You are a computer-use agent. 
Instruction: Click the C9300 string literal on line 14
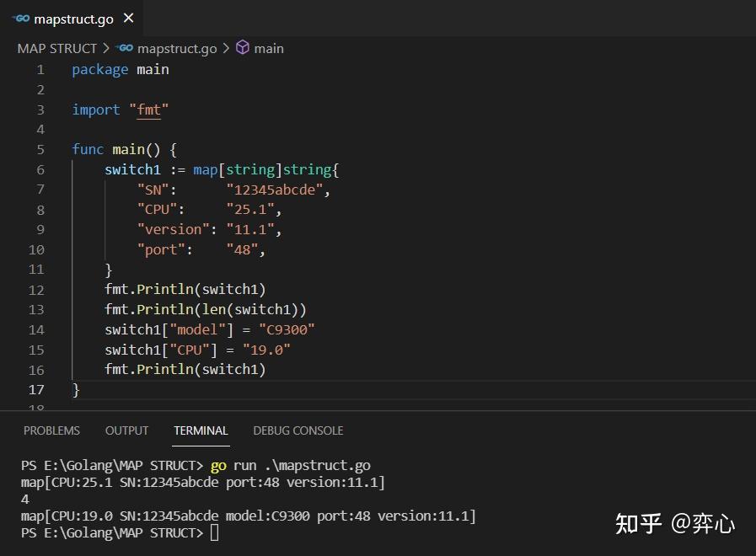pyautogui.click(x=287, y=329)
